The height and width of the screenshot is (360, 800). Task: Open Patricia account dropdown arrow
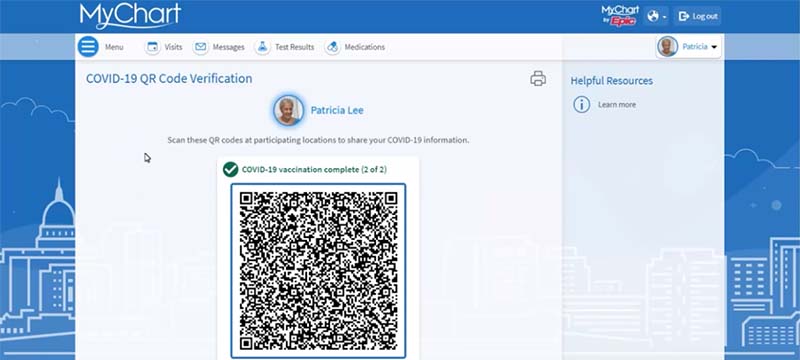click(x=714, y=47)
